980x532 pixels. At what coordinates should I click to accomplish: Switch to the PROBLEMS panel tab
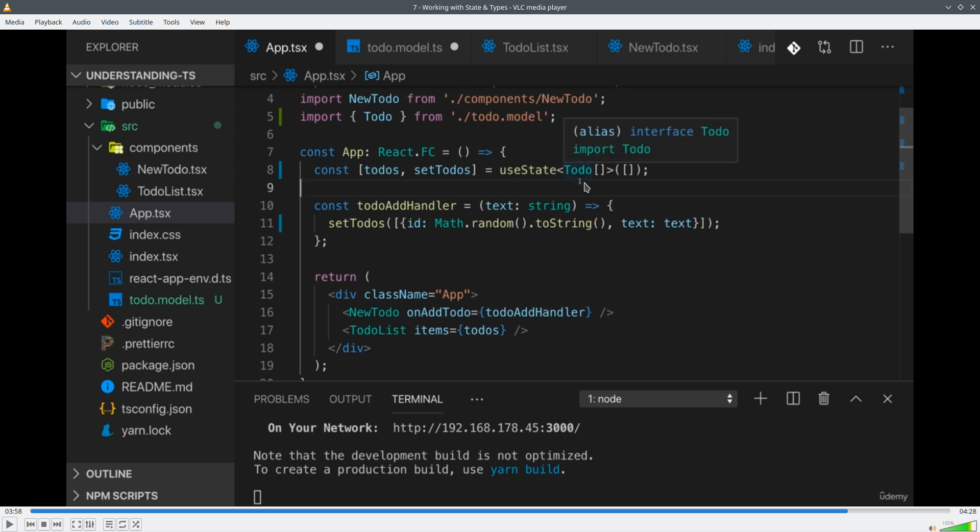(282, 399)
